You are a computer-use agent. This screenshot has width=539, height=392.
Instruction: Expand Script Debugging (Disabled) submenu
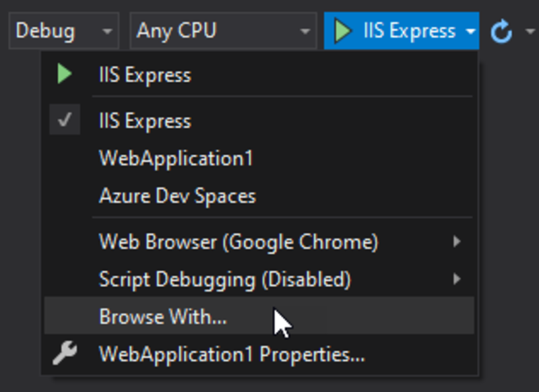[x=259, y=279]
